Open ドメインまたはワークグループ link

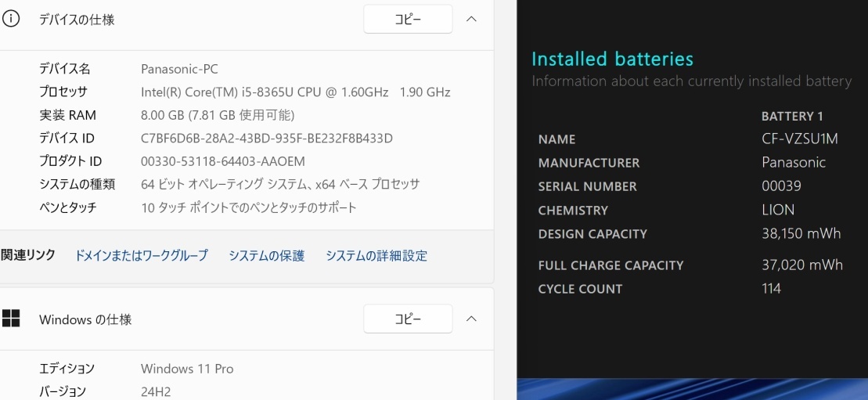pos(141,255)
